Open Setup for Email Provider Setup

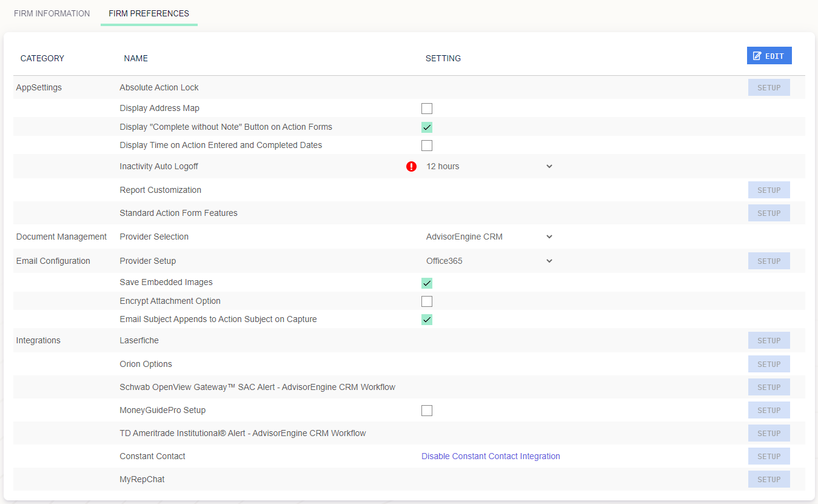[x=769, y=261]
